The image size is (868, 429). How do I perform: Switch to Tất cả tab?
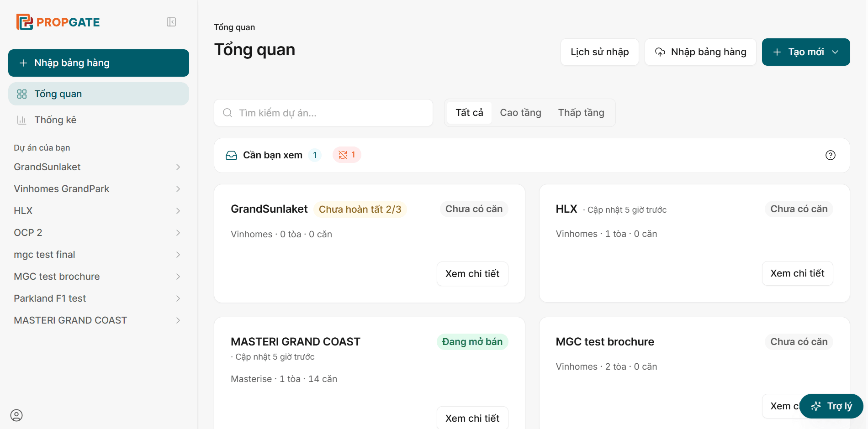pyautogui.click(x=469, y=113)
